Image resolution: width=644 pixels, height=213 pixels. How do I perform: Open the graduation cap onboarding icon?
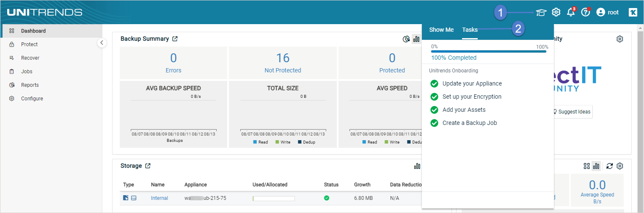point(541,12)
